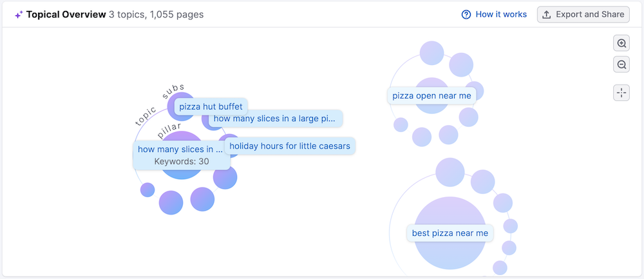Image resolution: width=644 pixels, height=279 pixels.
Task: Click the 3 topics, 1,055 pages summary text
Action: click(x=157, y=14)
